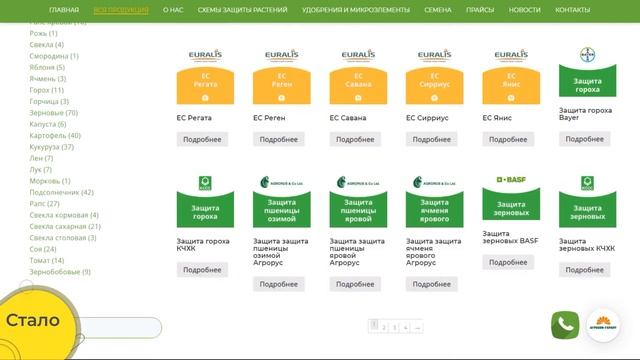Image resolution: width=640 pixels, height=360 pixels.
Task: Filter by category Кукуруза (37)
Action: click(51, 147)
